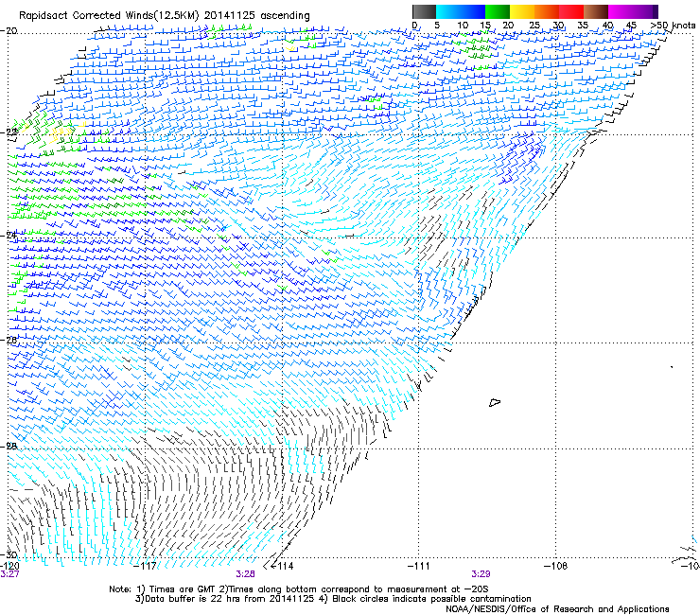
Task: Click the magenta-purple 40-50 knots legend segment
Action: (x=633, y=11)
